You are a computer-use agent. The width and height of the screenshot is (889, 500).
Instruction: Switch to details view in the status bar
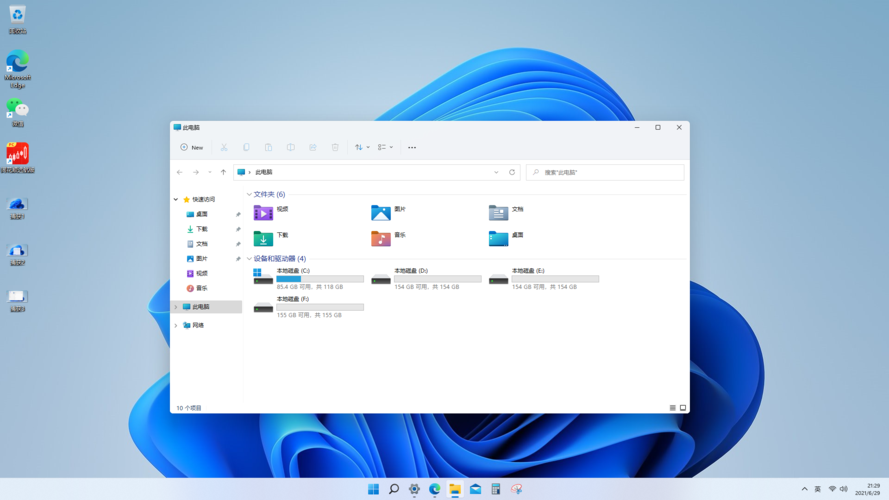(672, 408)
